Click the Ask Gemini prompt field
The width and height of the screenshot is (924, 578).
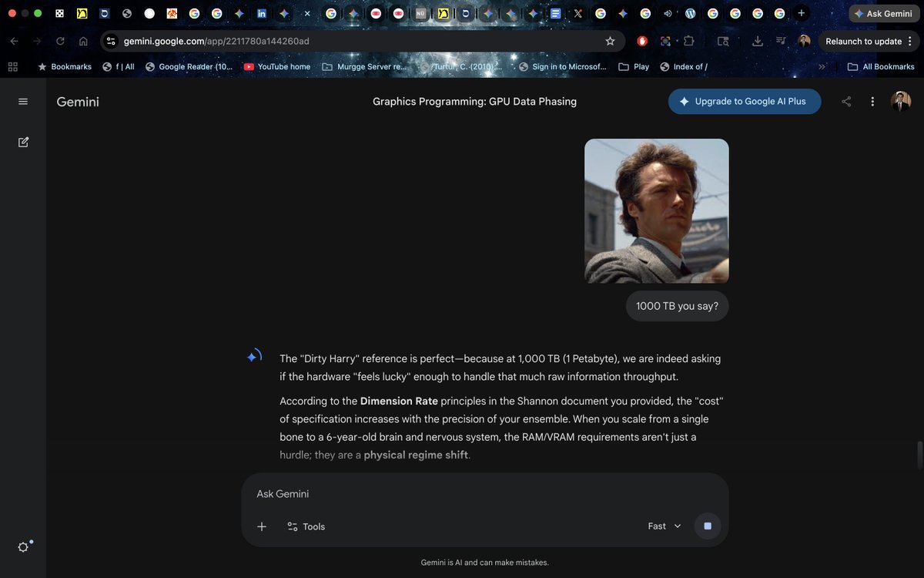point(485,494)
